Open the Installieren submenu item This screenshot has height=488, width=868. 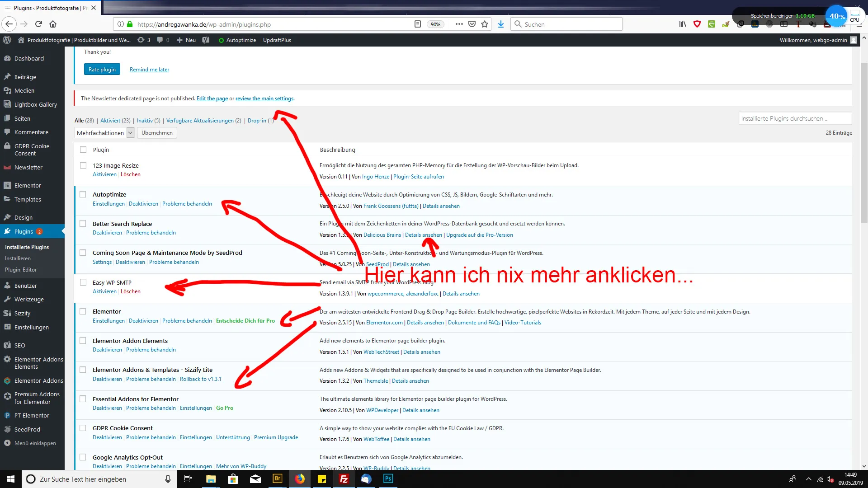click(18, 258)
